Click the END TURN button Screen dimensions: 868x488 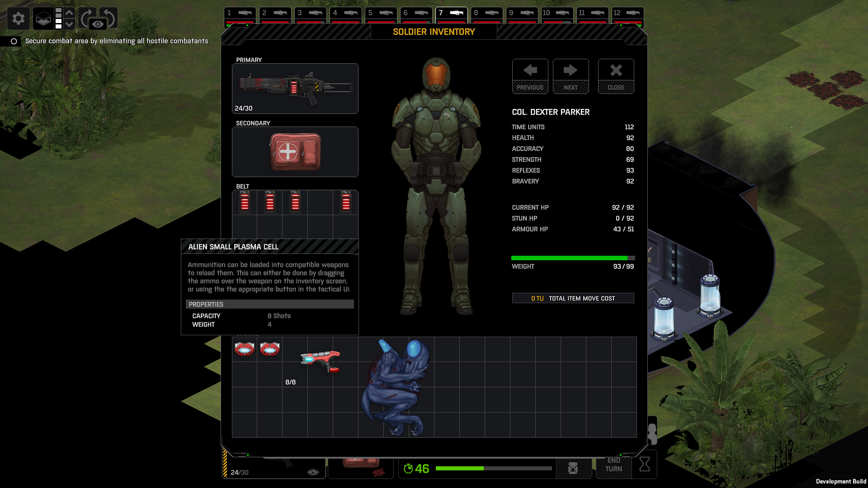613,465
